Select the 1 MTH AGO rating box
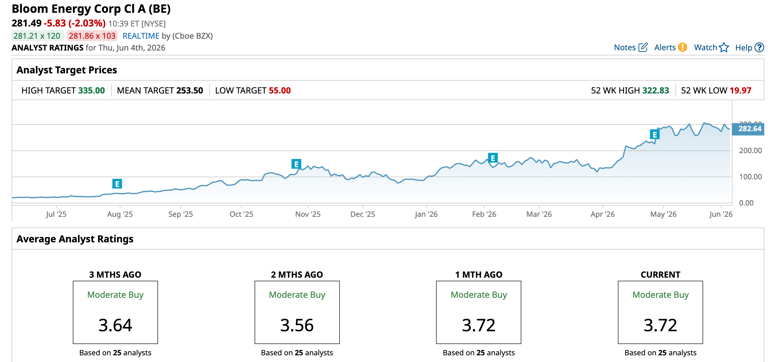768x362 pixels. click(479, 312)
